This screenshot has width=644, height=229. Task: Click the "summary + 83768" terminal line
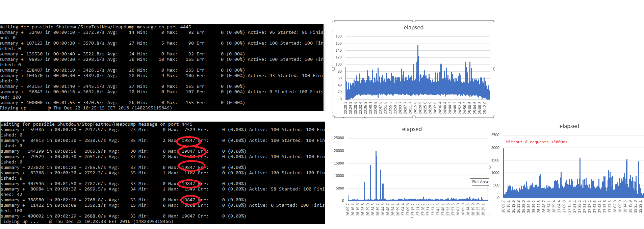163,173
